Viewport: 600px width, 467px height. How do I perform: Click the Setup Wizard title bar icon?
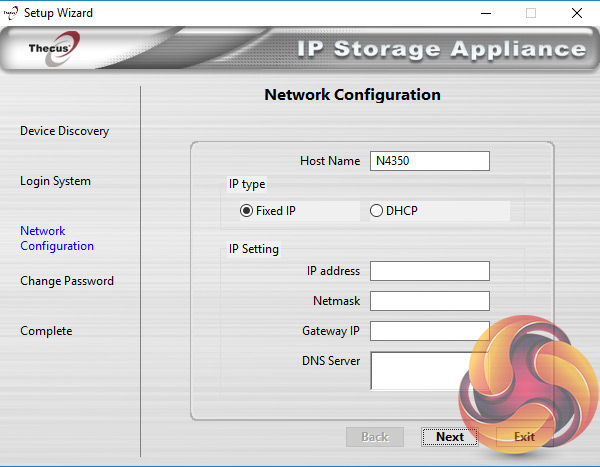(x=11, y=13)
